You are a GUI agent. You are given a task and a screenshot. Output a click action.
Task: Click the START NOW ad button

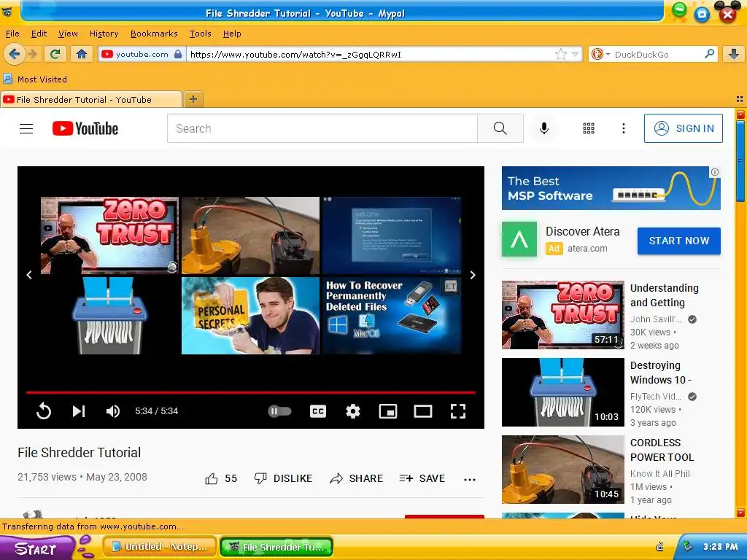point(679,241)
